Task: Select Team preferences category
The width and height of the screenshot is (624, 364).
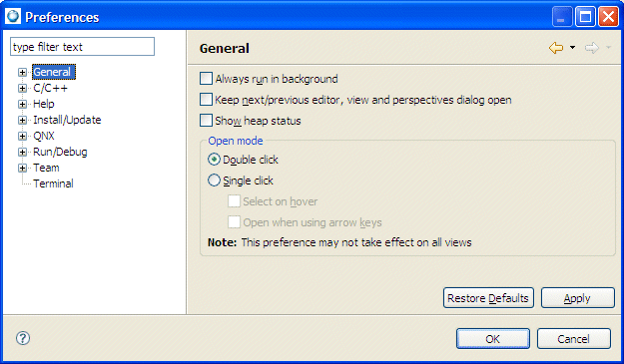Action: [46, 168]
